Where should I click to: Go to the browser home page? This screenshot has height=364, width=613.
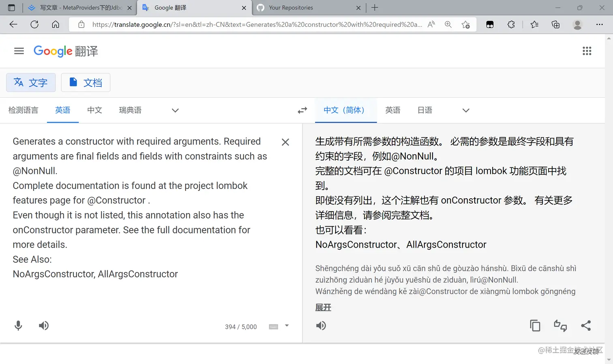pyautogui.click(x=56, y=24)
